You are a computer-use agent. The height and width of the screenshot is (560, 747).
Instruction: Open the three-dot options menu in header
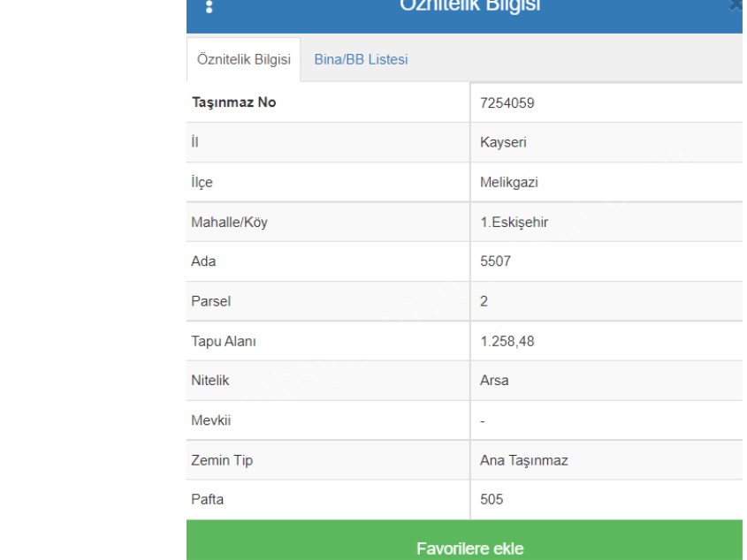(x=210, y=6)
